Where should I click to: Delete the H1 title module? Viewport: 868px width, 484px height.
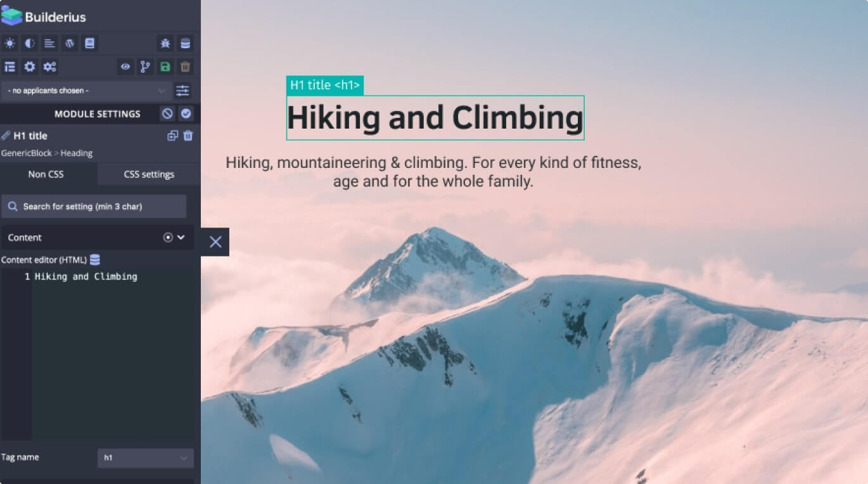(x=188, y=136)
